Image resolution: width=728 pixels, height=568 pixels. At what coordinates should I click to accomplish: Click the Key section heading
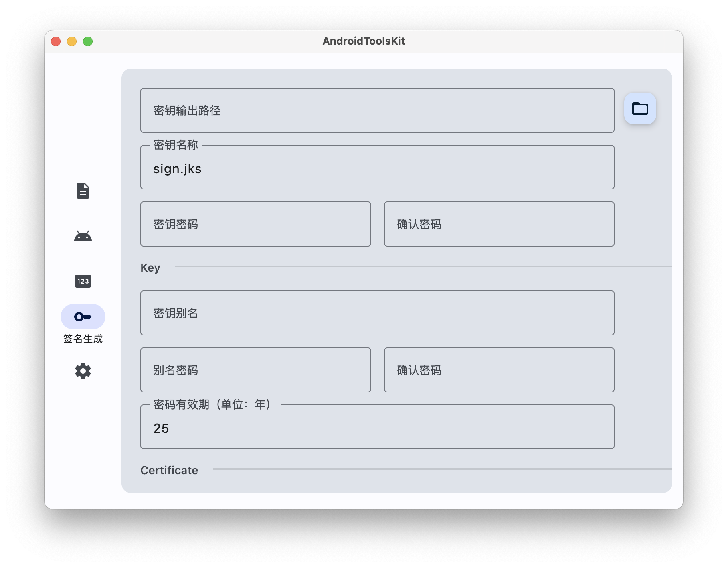tap(150, 268)
